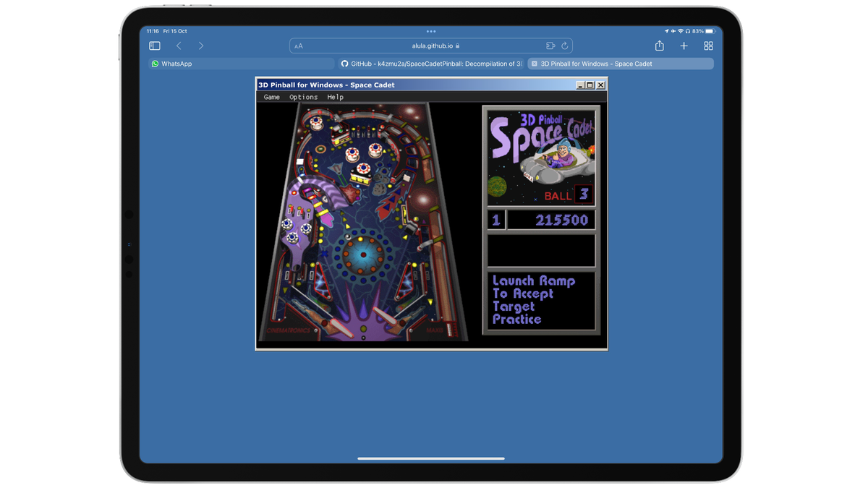Click the maximize button on the pinball window
The image size is (868, 488).
click(592, 85)
